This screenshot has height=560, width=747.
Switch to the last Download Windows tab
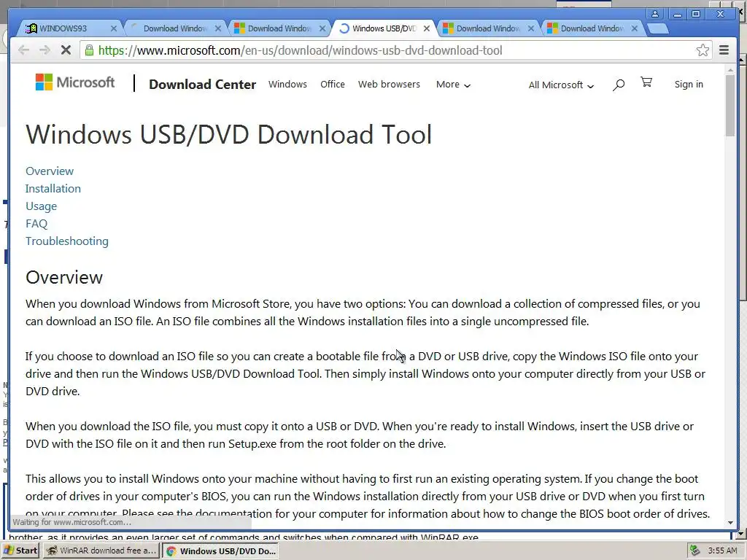[x=592, y=28]
